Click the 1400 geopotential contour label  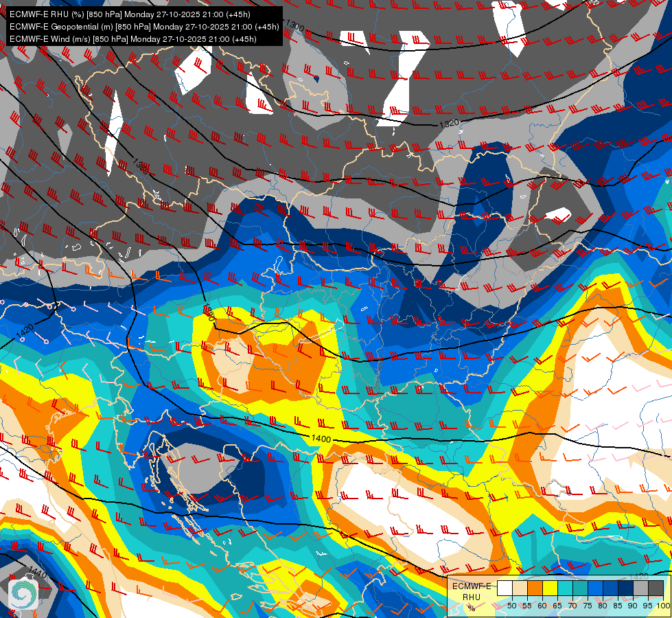pyautogui.click(x=321, y=439)
